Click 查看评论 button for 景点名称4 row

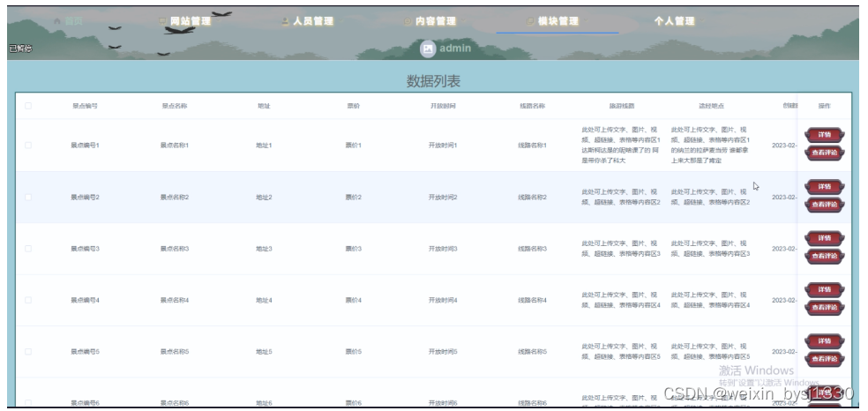[824, 308]
